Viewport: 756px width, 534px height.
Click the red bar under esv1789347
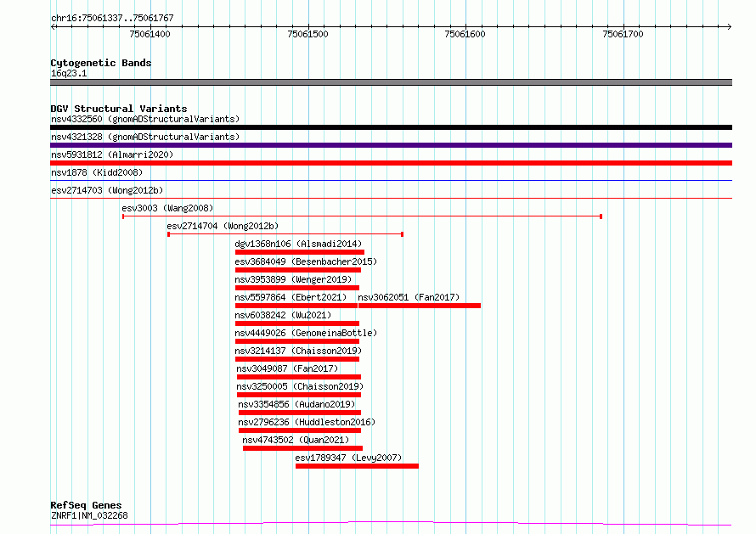[x=358, y=466]
